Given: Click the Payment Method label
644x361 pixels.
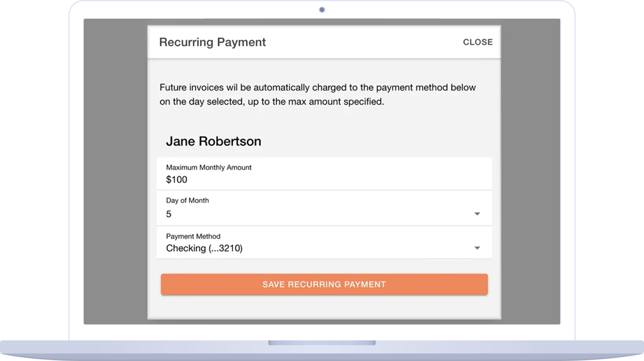Looking at the screenshot, I should (x=193, y=236).
